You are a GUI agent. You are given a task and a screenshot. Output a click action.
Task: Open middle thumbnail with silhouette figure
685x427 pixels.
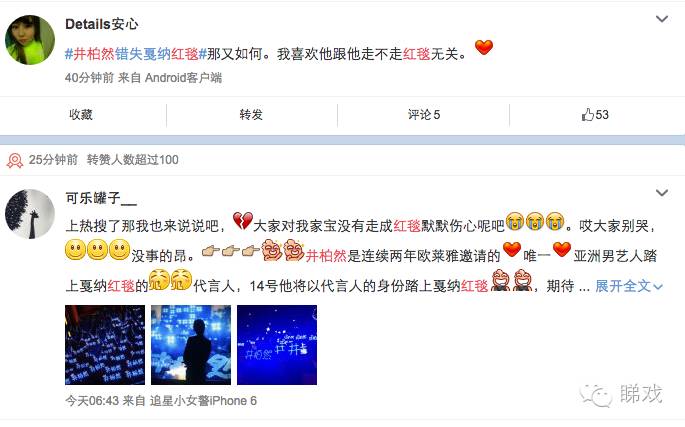tap(191, 345)
